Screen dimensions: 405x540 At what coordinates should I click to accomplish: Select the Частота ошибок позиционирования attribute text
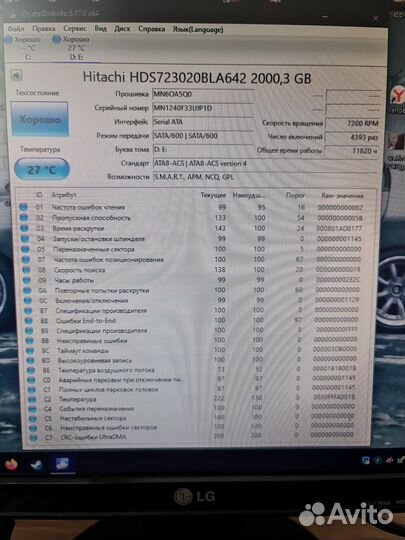coord(108,259)
